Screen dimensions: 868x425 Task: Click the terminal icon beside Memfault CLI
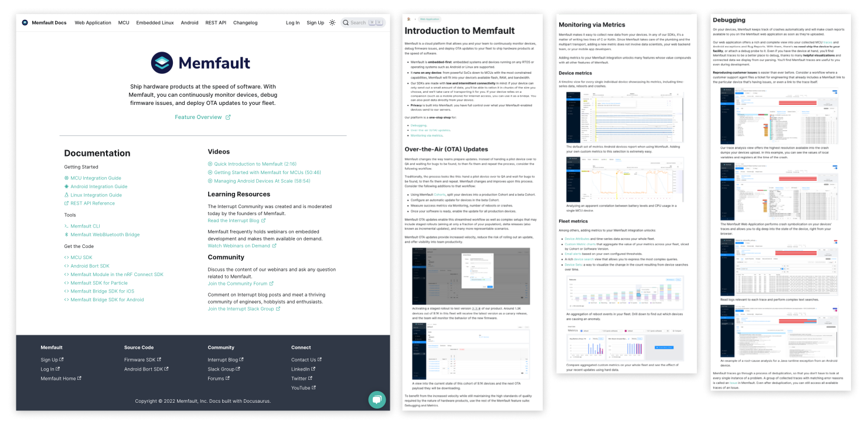67,226
